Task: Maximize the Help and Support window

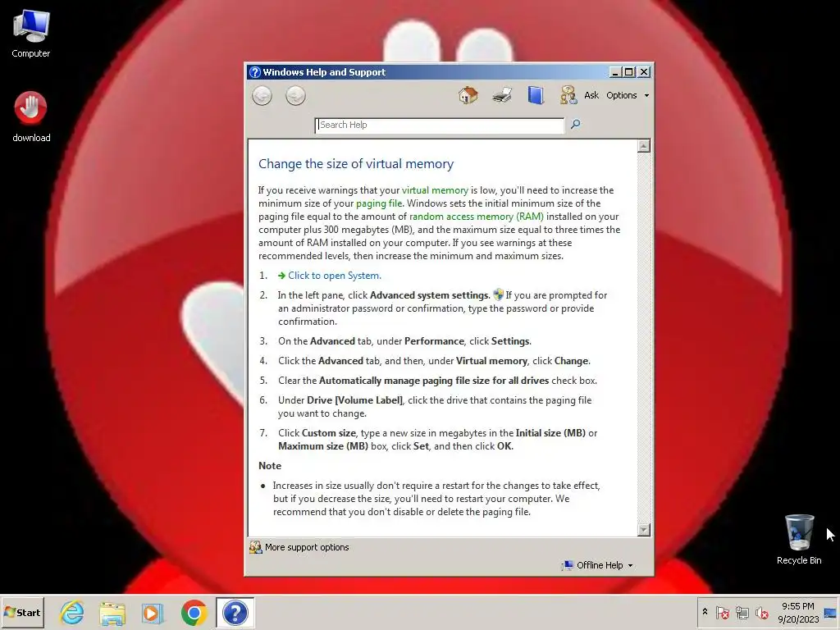Action: point(629,72)
